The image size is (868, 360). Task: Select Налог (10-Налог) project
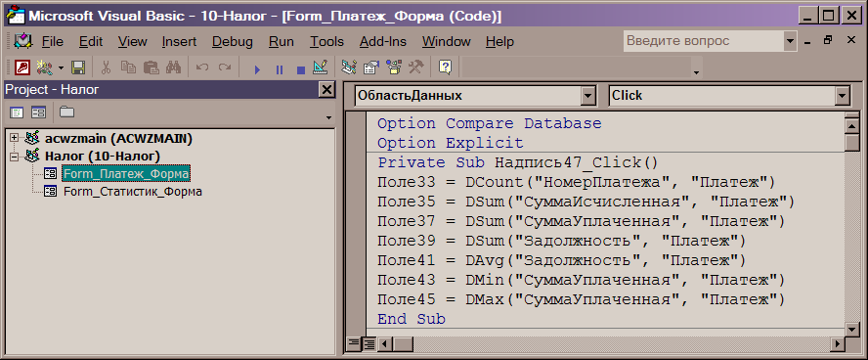pos(103,157)
